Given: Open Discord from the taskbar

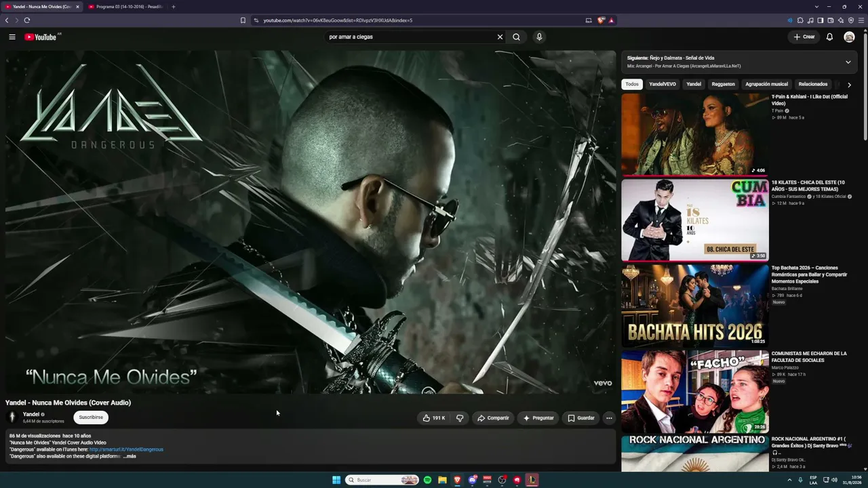Looking at the screenshot, I should click(472, 480).
